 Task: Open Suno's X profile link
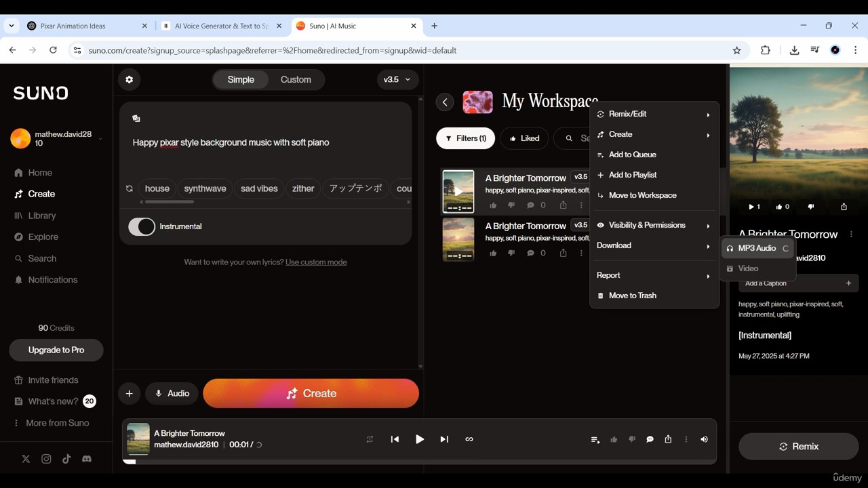click(26, 459)
